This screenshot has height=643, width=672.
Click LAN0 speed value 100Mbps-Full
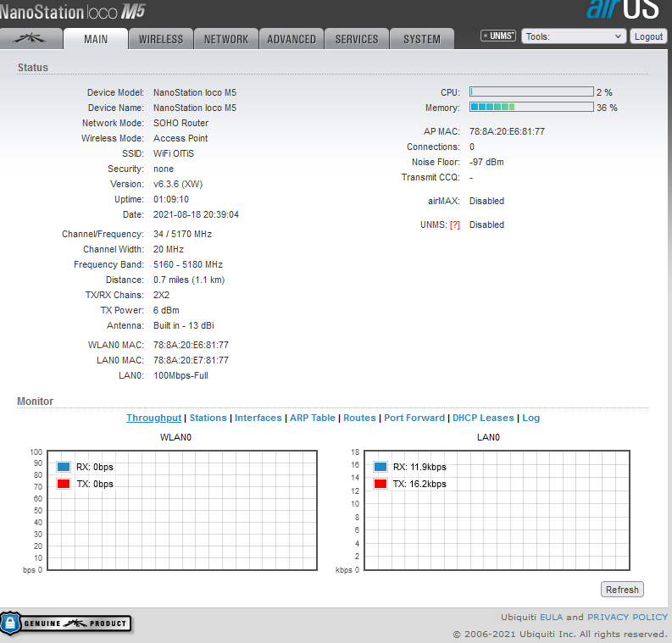tap(180, 375)
